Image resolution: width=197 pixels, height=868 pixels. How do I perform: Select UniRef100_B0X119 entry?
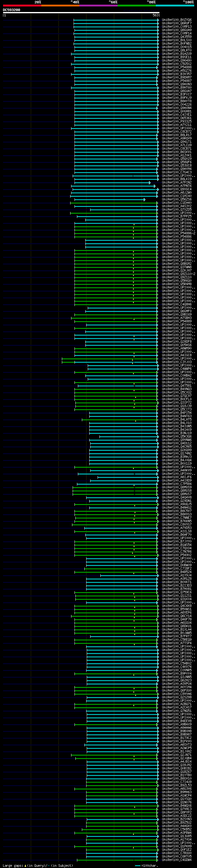point(176,464)
